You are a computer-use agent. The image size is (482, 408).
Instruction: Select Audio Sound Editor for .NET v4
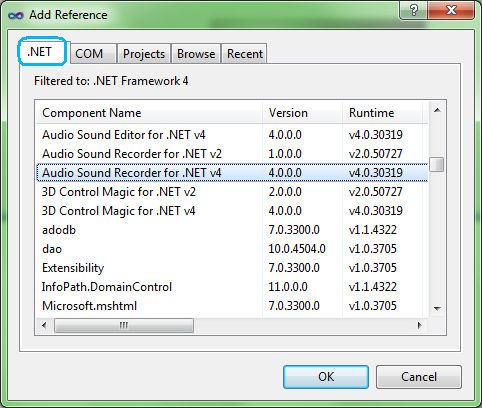(232, 135)
